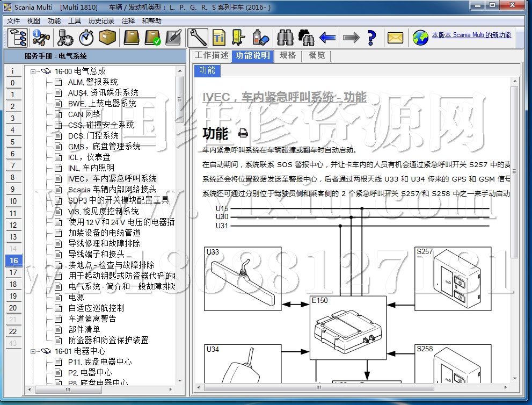
Task: Open the binoculars search icon
Action: (x=285, y=38)
